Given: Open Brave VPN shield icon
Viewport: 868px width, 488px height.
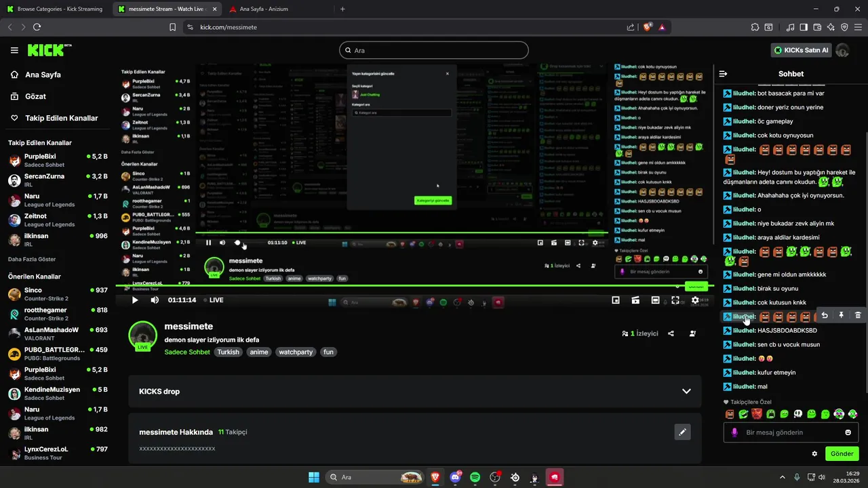Looking at the screenshot, I should 844,27.
